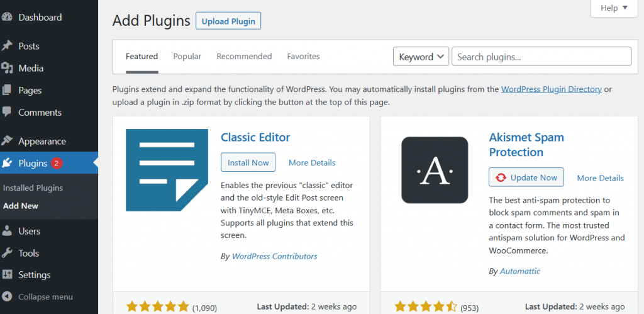Open the Recommended plugins tab
The image size is (644, 314).
point(244,57)
